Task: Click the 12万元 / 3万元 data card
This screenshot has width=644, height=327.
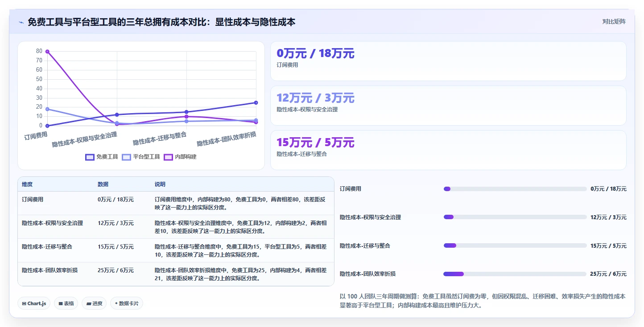Action: (448, 106)
